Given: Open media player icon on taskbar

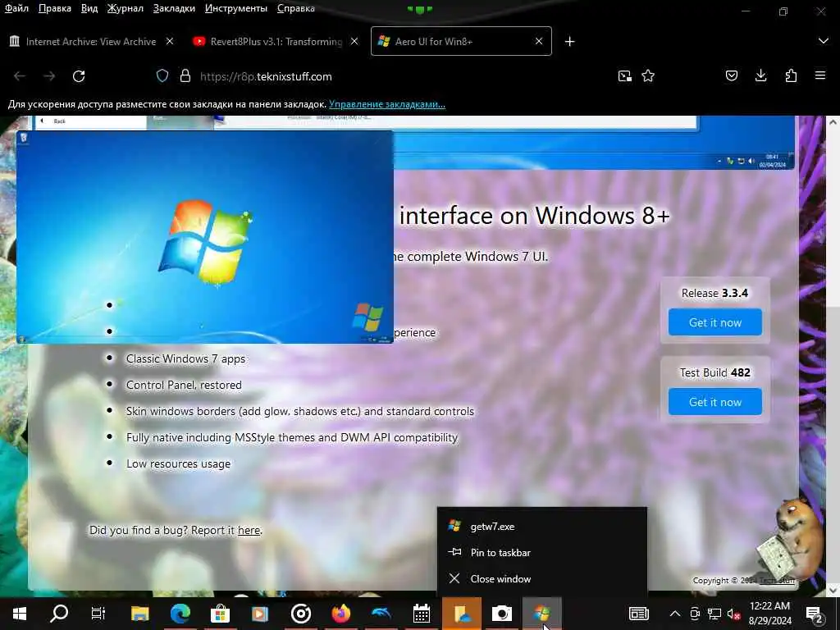Looking at the screenshot, I should (x=260, y=614).
